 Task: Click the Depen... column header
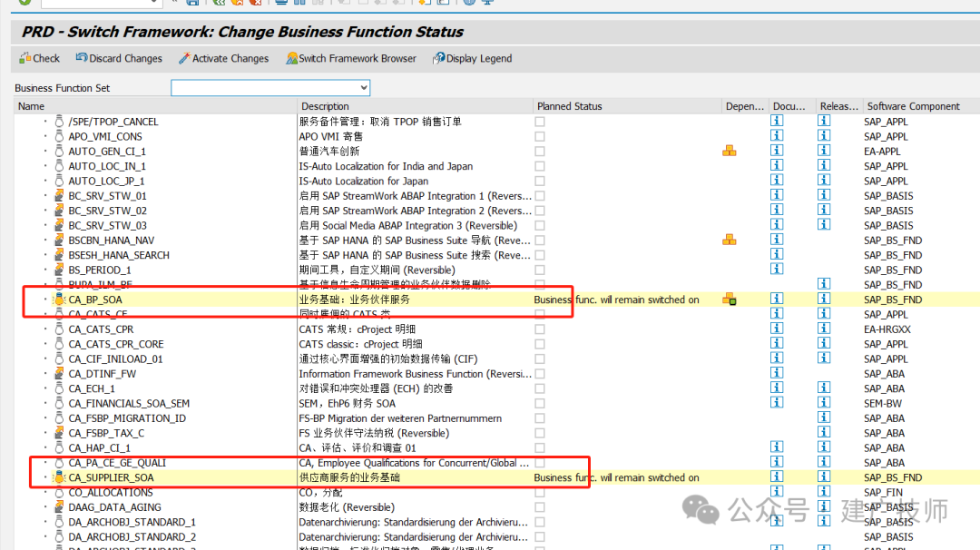tap(744, 106)
